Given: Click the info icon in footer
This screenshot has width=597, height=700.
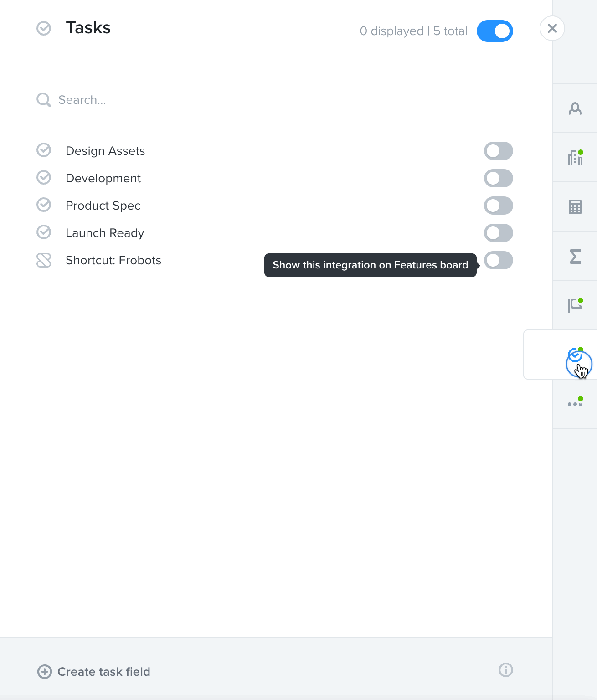Looking at the screenshot, I should (506, 670).
